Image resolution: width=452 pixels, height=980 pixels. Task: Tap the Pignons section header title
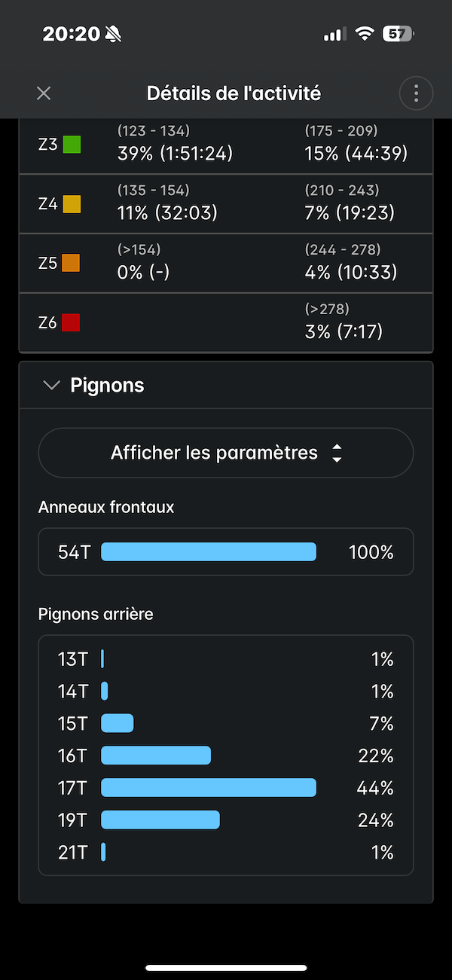click(107, 386)
